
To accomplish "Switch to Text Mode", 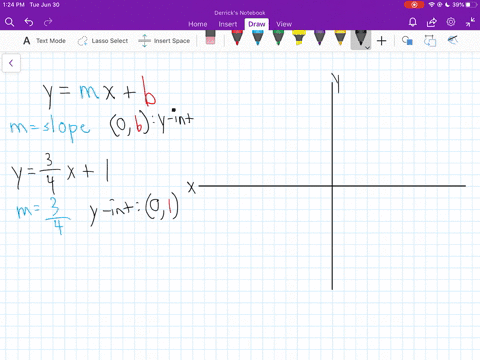I will click(44, 41).
